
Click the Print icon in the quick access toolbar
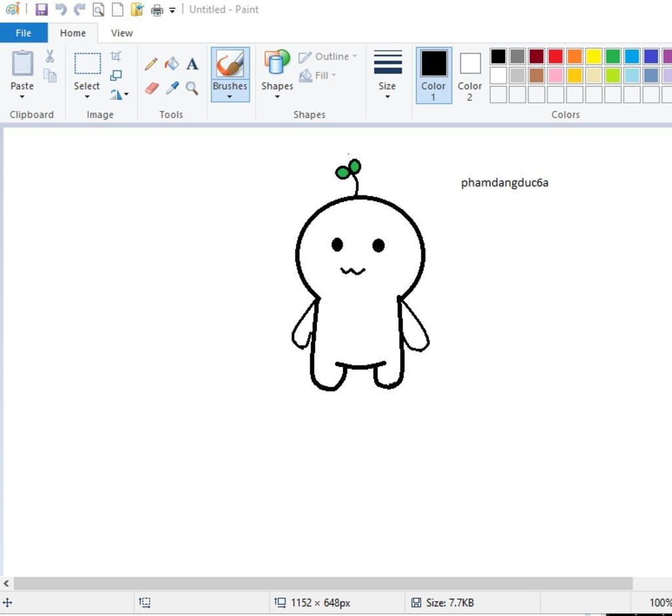click(157, 10)
